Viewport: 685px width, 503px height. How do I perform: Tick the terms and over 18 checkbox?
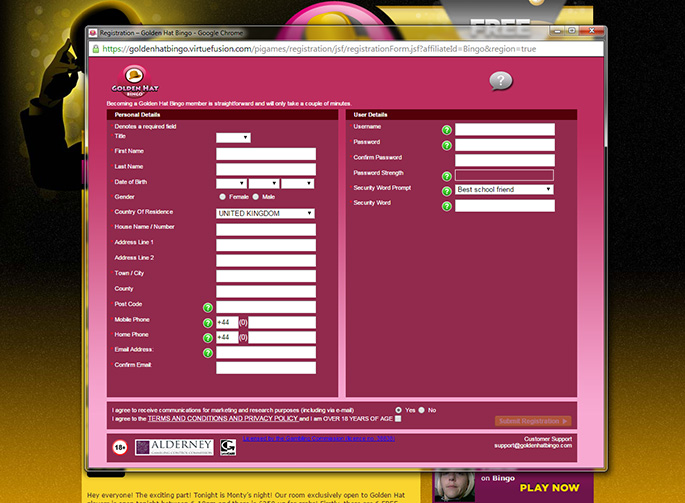(x=398, y=419)
